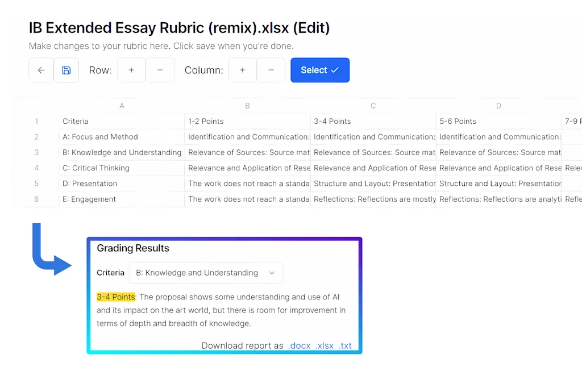Screen dimensions: 582x392
Task: Select column header D
Action: [x=498, y=106]
